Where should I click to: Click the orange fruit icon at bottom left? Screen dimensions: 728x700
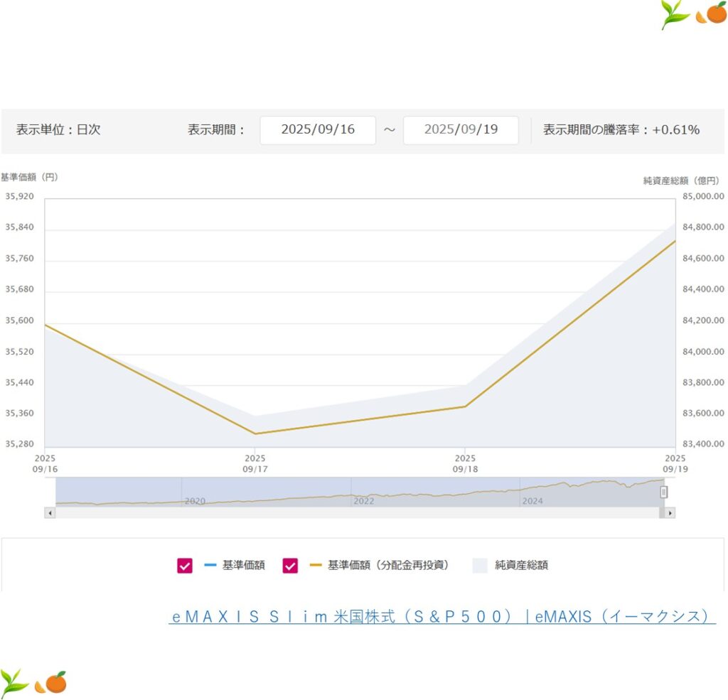53,682
